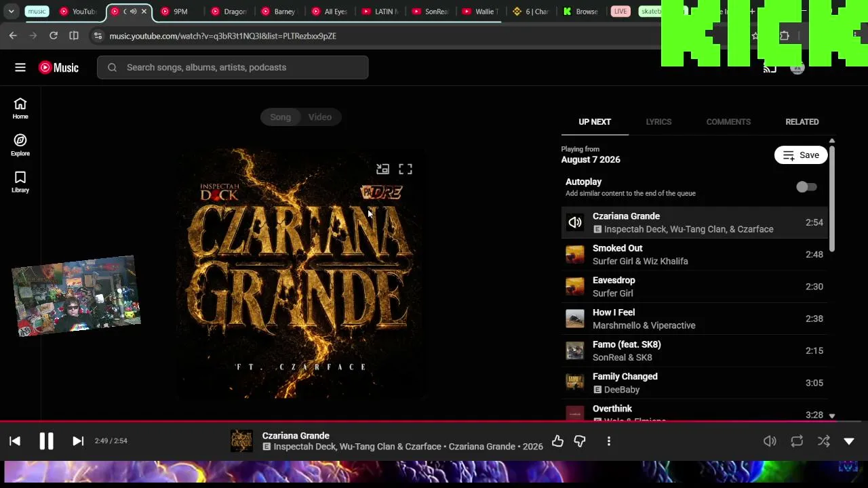Click the player bar album thumbnail
This screenshot has width=868, height=488.
(x=241, y=441)
